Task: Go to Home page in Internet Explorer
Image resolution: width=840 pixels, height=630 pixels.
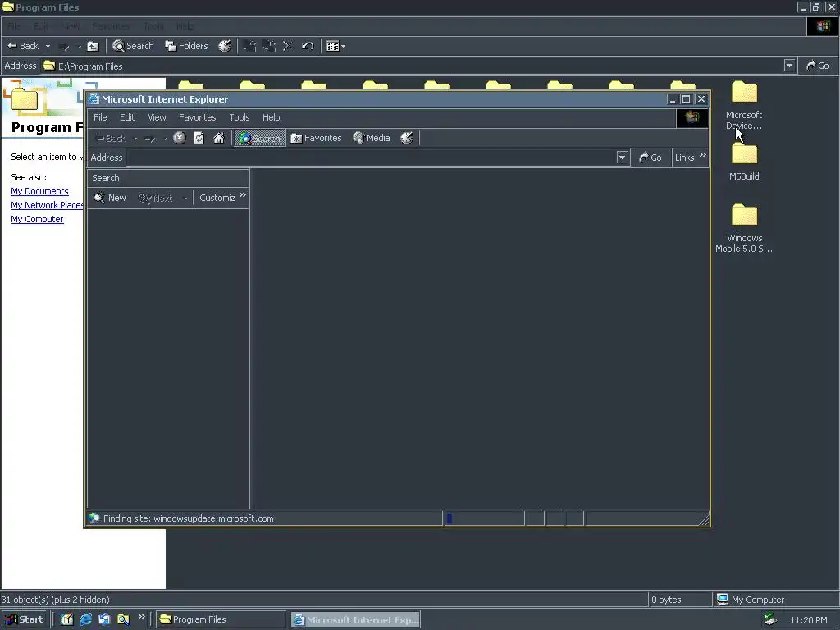Action: tap(218, 138)
